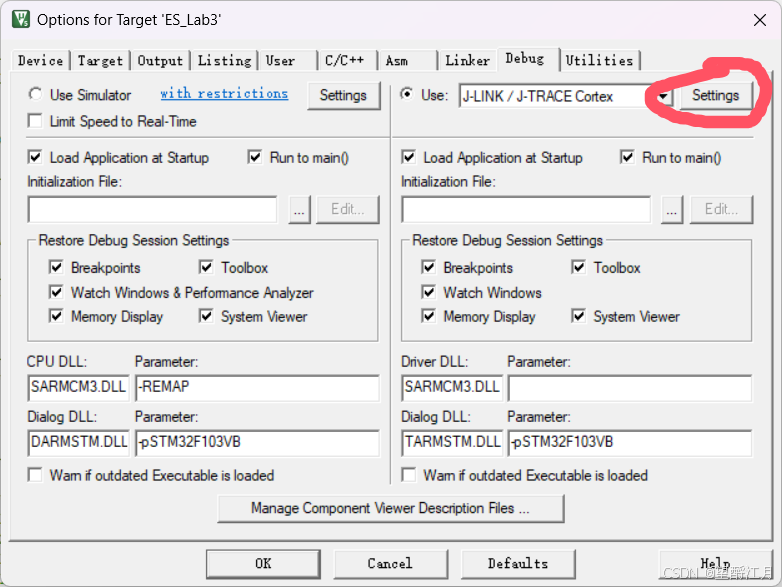Toggle J-LINK side Watch Windows checkbox
Screen dimensions: 782x587
pyautogui.click(x=428, y=292)
